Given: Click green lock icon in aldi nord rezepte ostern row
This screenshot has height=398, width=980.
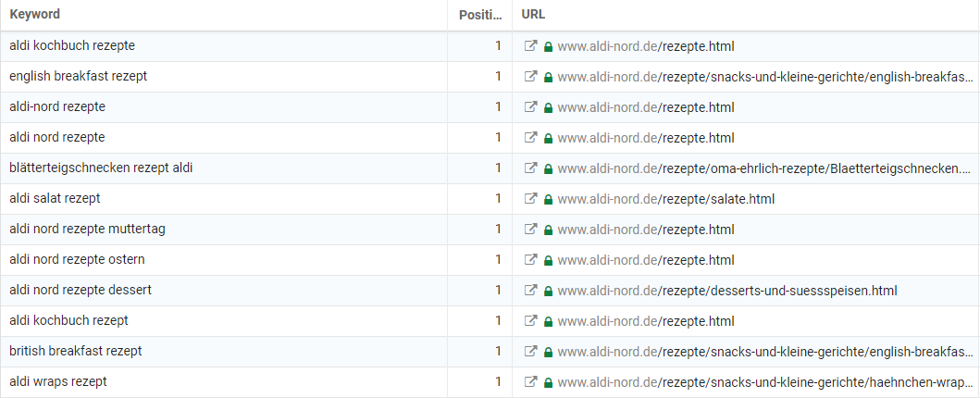Looking at the screenshot, I should (548, 260).
